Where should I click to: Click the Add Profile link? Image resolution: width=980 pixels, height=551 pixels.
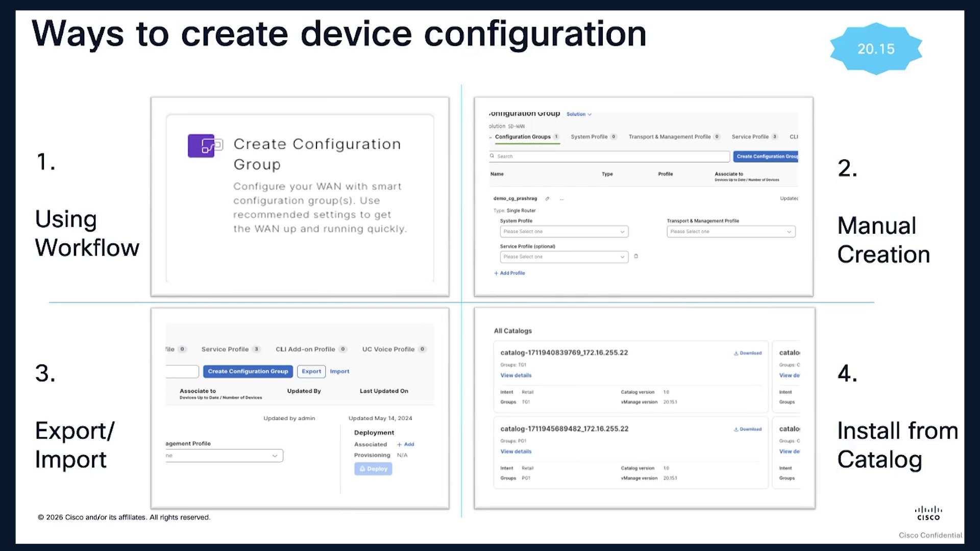509,273
